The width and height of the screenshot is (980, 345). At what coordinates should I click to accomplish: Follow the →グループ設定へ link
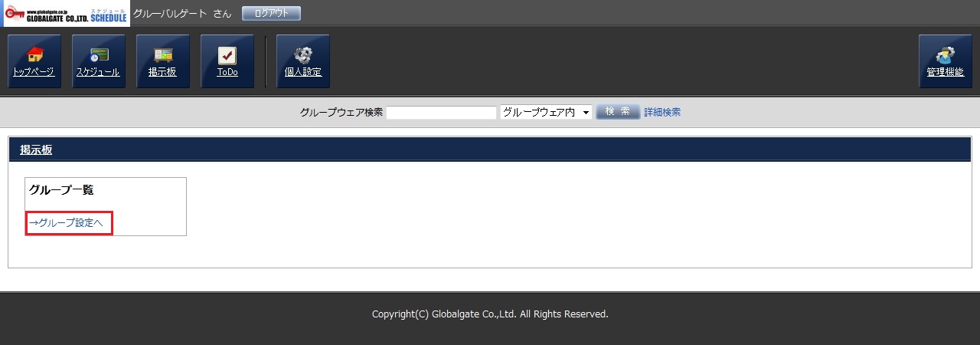[69, 223]
